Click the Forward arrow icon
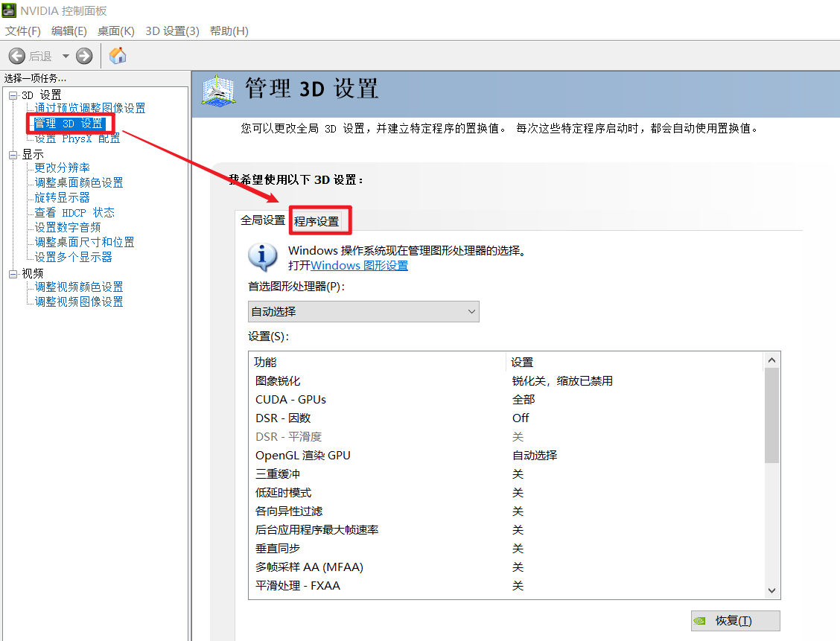840x641 pixels. pyautogui.click(x=84, y=56)
